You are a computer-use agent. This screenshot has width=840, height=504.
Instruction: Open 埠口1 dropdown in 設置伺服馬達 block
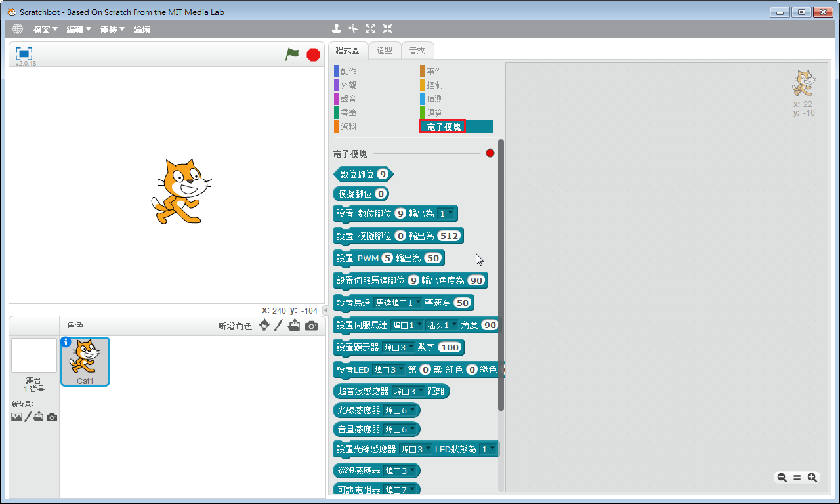pos(407,325)
